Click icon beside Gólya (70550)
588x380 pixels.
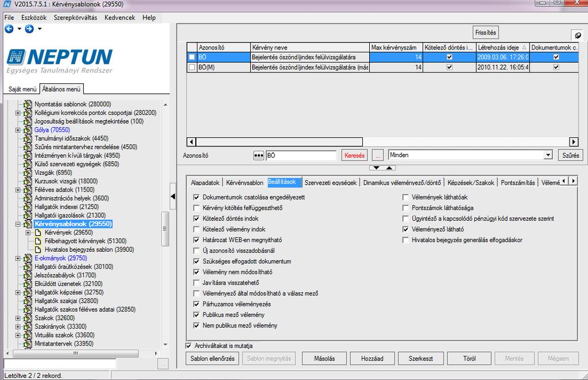pyautogui.click(x=28, y=130)
